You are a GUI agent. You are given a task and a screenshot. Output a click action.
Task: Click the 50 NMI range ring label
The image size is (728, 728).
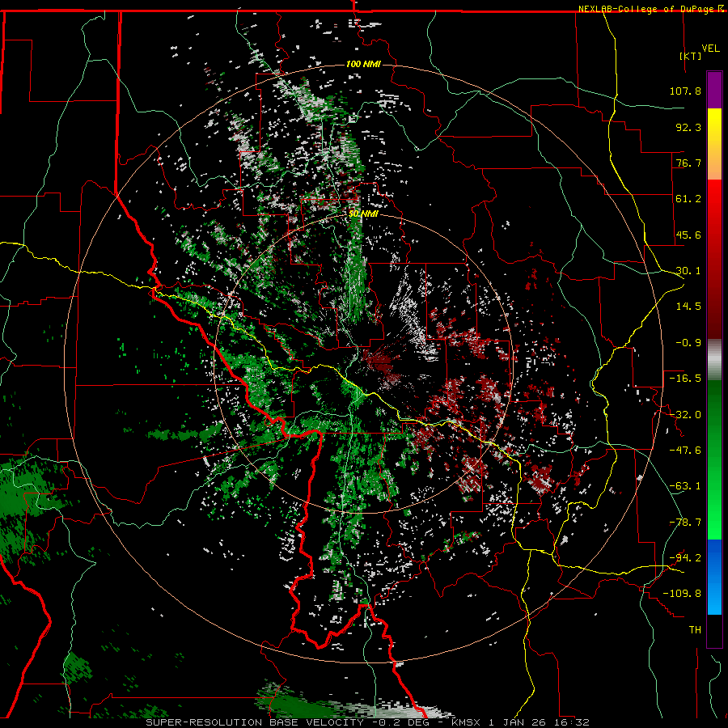tap(363, 214)
